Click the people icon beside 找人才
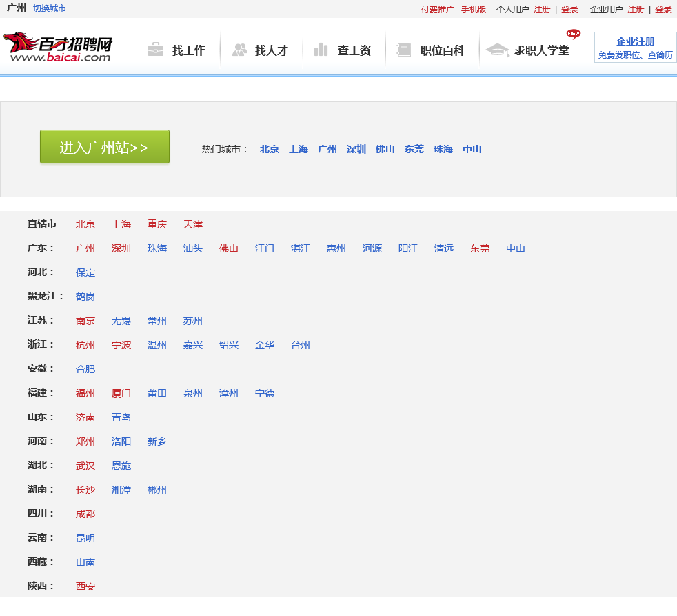 [240, 50]
